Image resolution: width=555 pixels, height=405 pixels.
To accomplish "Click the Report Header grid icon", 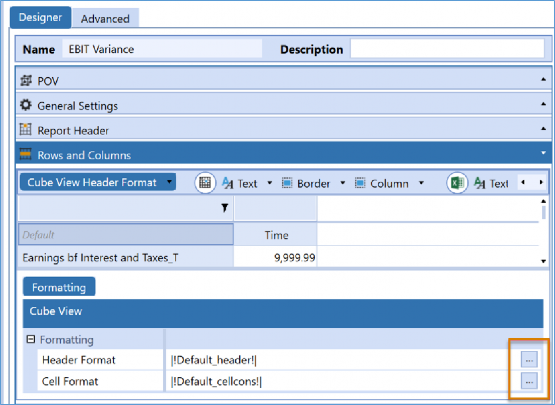I will (25, 130).
